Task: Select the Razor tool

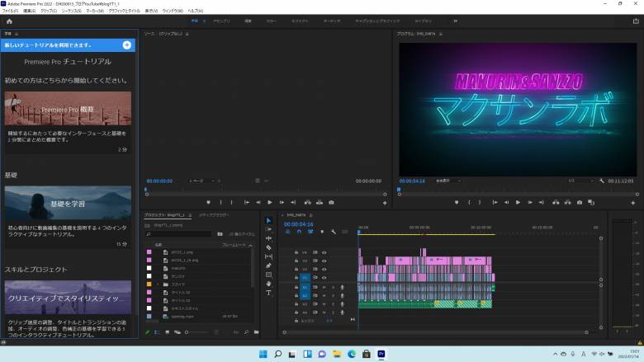Action: [268, 247]
